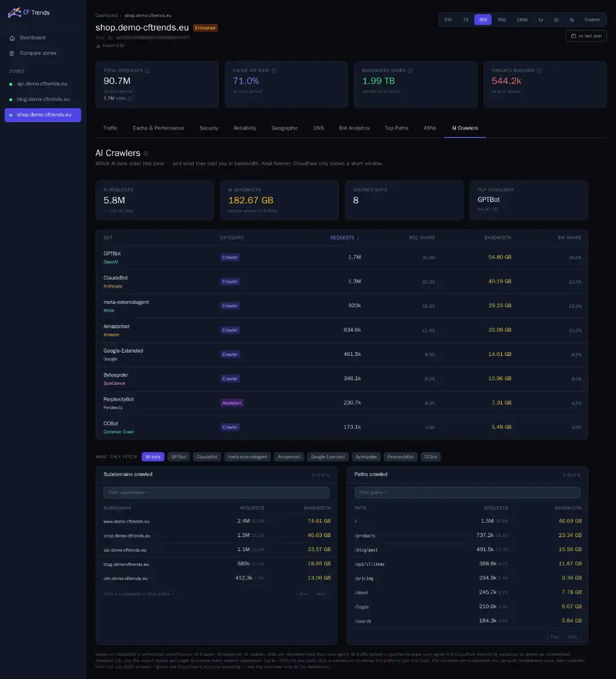Sort the table by Requests column
Viewport: 616px width, 679px height.
345,238
